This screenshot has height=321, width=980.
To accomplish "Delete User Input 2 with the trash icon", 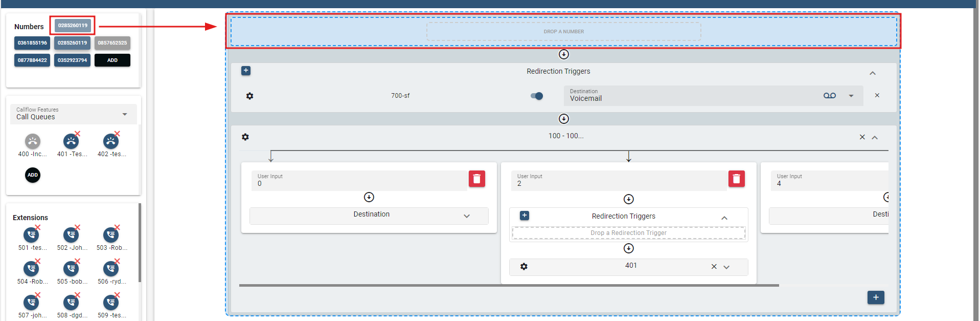I will coord(736,179).
